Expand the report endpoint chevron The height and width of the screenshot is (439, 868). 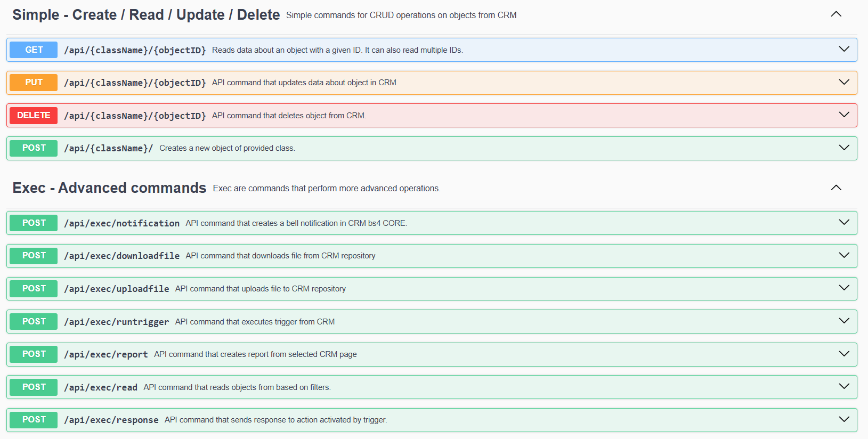844,354
